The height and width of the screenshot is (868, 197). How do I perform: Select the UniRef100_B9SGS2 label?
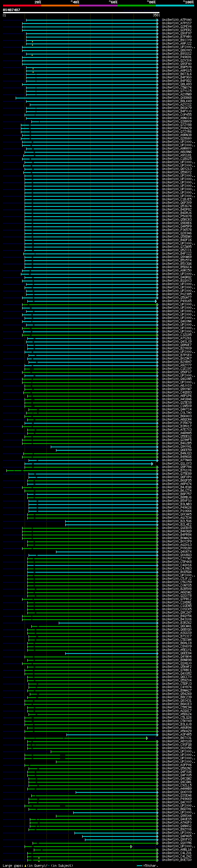[x=176, y=54]
